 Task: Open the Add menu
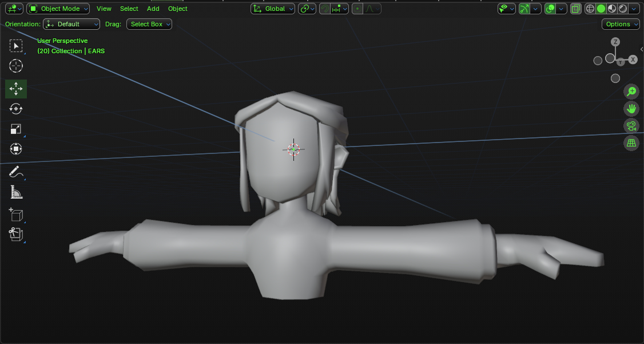(153, 9)
